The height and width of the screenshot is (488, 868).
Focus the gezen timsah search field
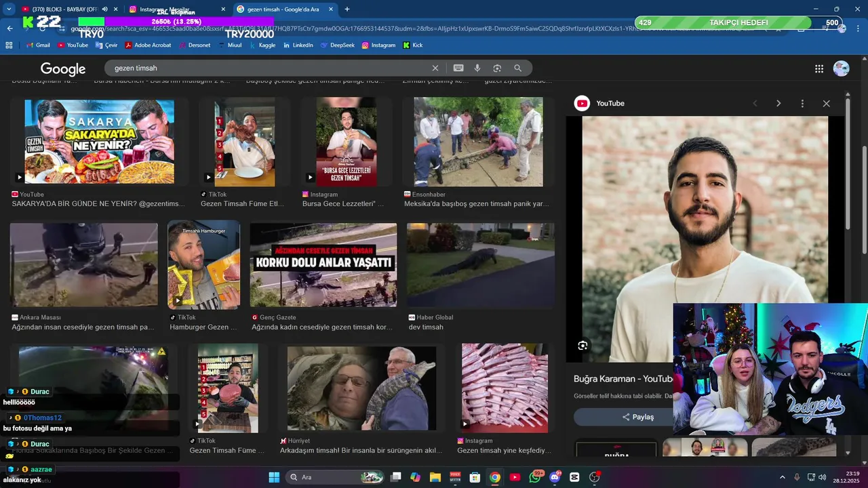(271, 68)
